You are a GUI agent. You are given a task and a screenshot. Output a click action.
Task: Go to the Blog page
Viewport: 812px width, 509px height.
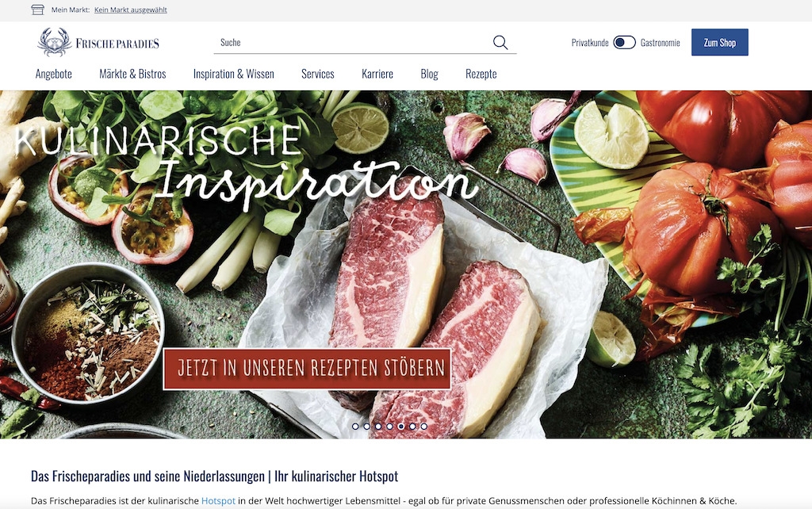(x=429, y=74)
